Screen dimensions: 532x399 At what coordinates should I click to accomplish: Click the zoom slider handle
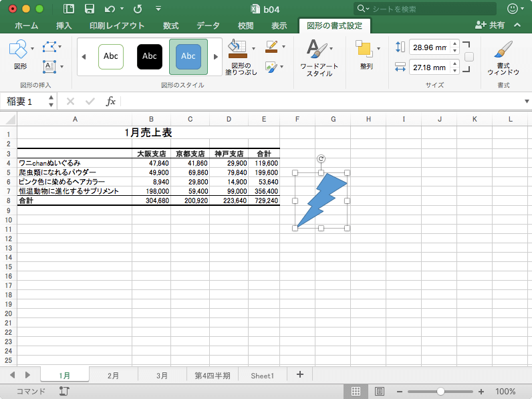click(x=440, y=392)
